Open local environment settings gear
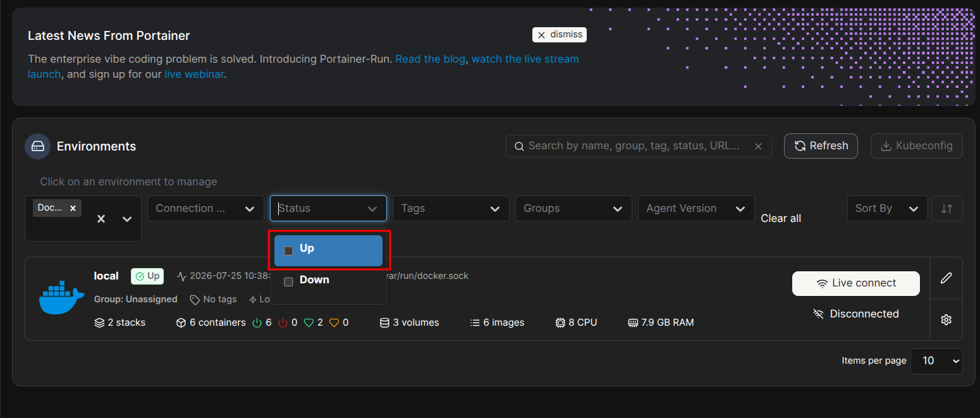The height and width of the screenshot is (418, 980). point(946,320)
